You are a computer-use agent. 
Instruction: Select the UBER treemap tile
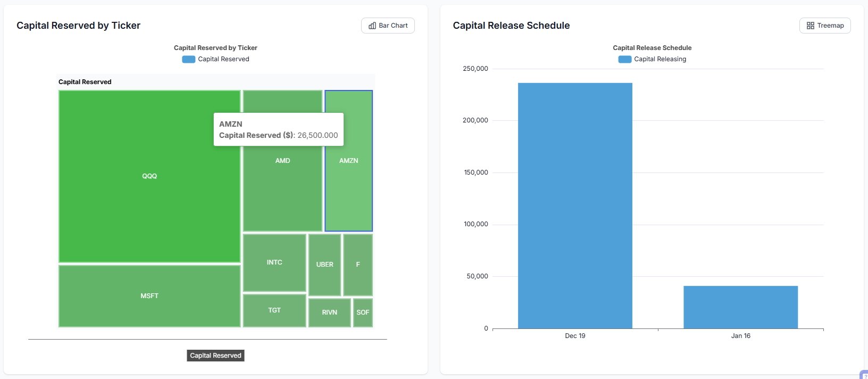[x=324, y=265]
